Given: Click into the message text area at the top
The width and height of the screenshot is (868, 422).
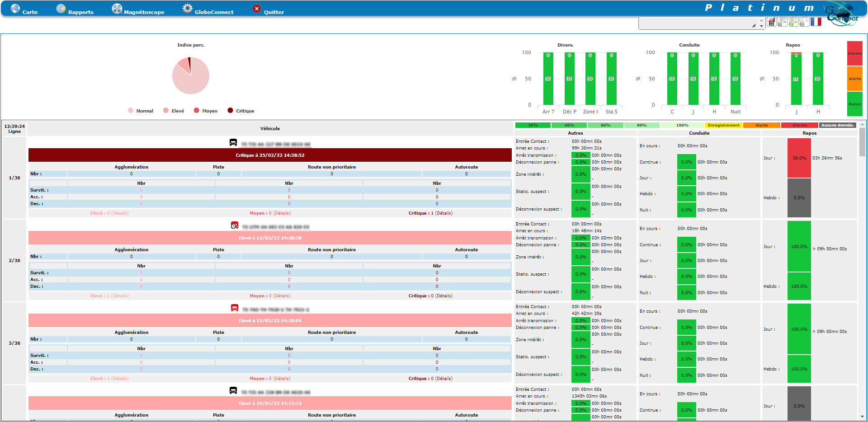Looking at the screenshot, I should click(x=698, y=23).
